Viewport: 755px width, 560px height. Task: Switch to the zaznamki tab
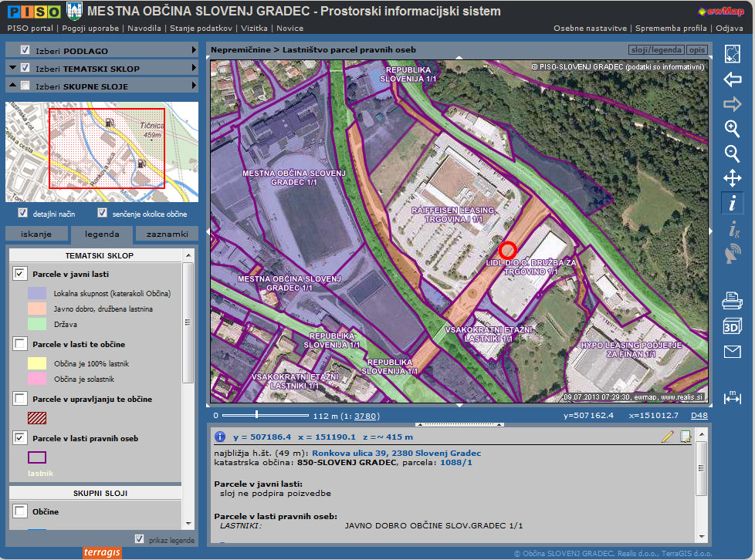(x=167, y=234)
